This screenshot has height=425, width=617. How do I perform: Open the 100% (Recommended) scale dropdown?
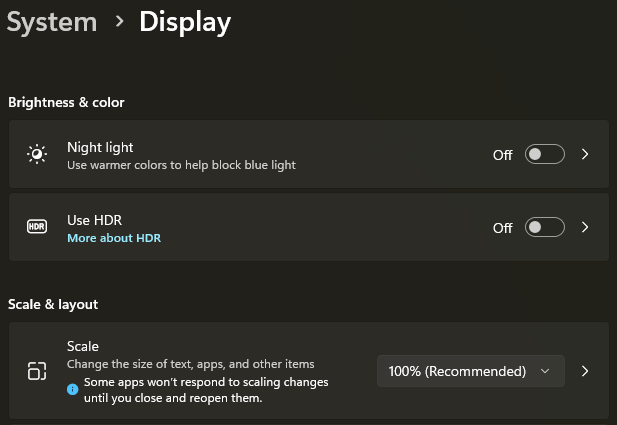(x=470, y=371)
